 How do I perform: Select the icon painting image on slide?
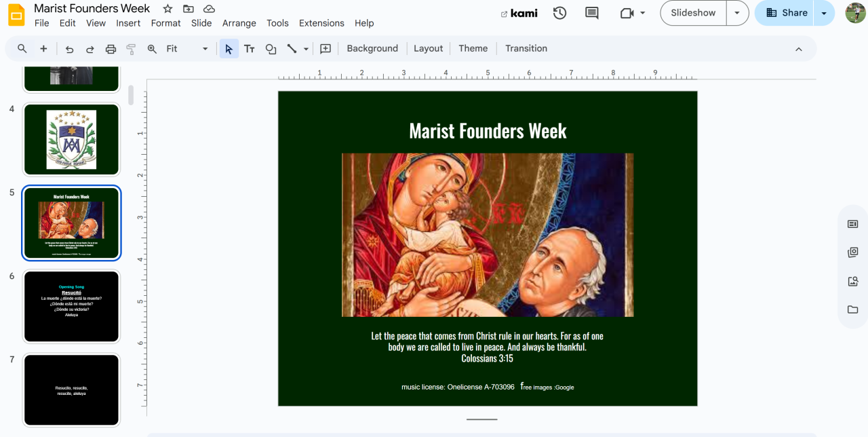(x=488, y=235)
